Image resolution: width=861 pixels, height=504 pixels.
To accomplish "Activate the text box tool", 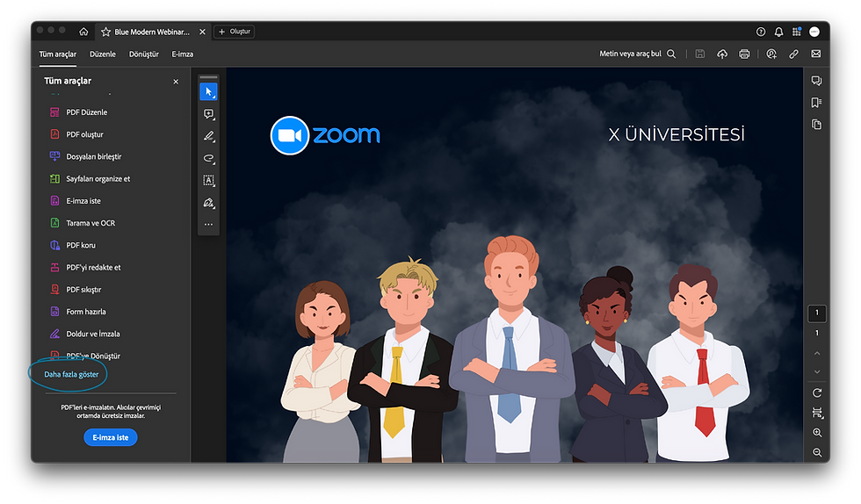I will [x=209, y=181].
